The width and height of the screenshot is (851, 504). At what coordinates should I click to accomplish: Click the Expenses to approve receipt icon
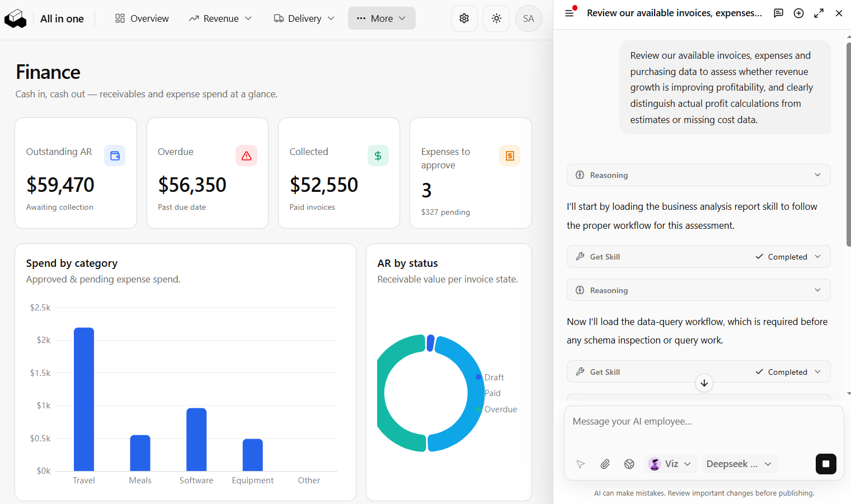pyautogui.click(x=510, y=156)
